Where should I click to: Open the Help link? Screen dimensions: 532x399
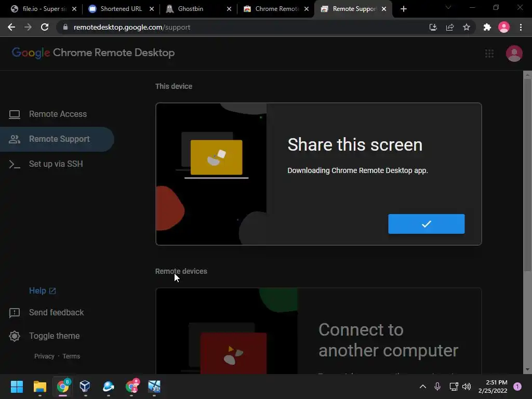click(43, 291)
